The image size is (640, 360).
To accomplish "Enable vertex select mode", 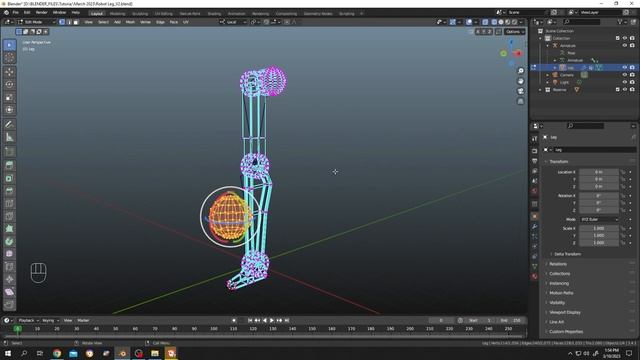I will (x=62, y=22).
